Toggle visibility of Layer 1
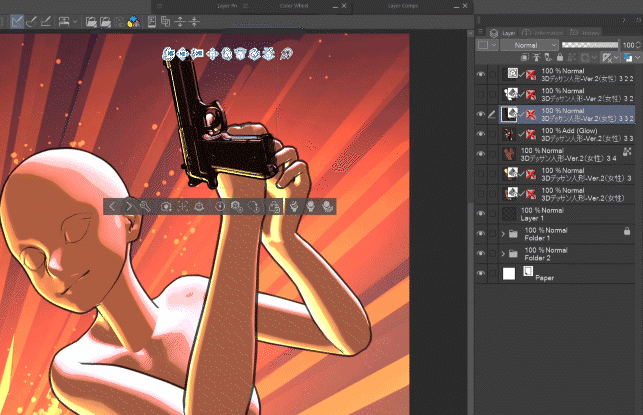 (x=481, y=213)
